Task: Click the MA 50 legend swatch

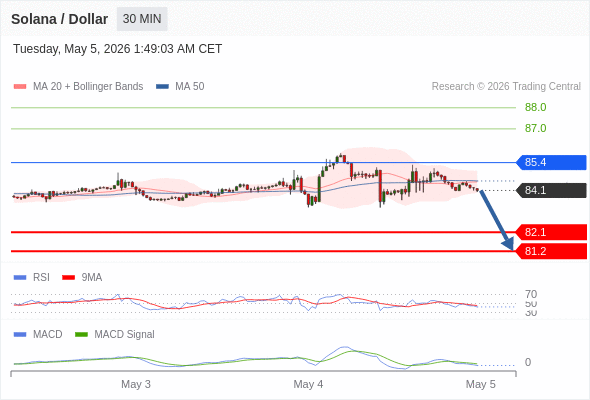Action: (x=163, y=87)
